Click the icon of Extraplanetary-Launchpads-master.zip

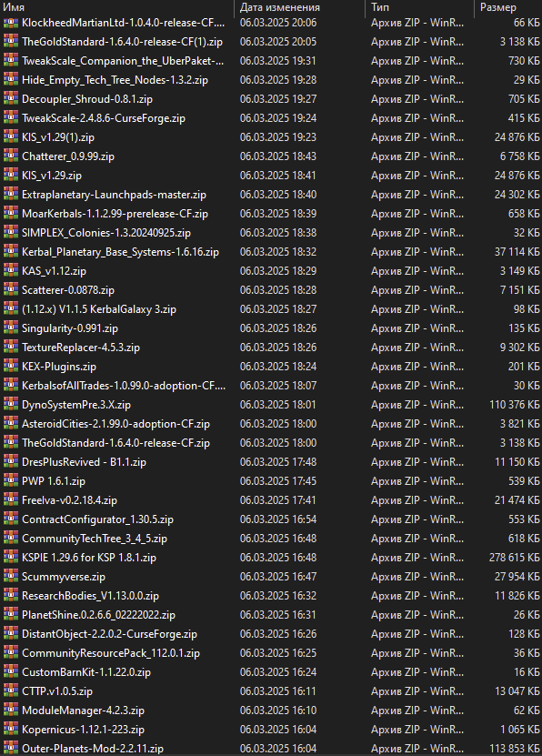tap(11, 195)
